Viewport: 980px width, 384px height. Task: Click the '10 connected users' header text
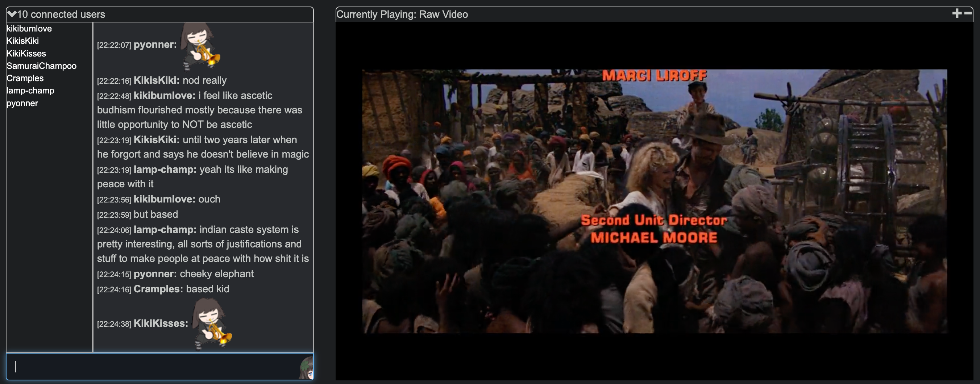(61, 14)
